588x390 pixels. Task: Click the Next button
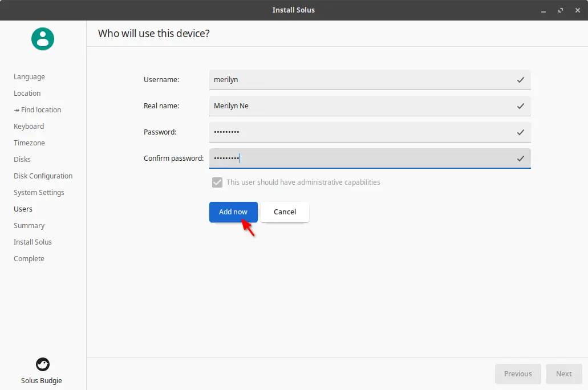[x=563, y=374]
